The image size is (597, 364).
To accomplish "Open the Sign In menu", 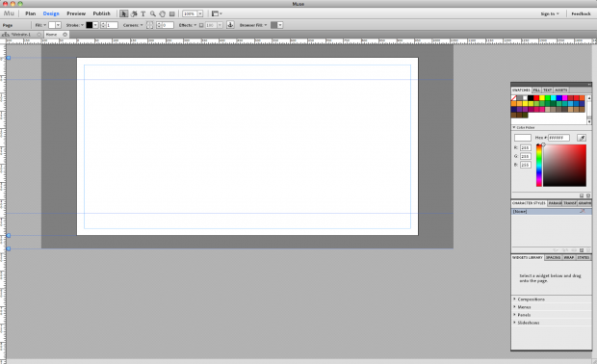I will pos(550,13).
